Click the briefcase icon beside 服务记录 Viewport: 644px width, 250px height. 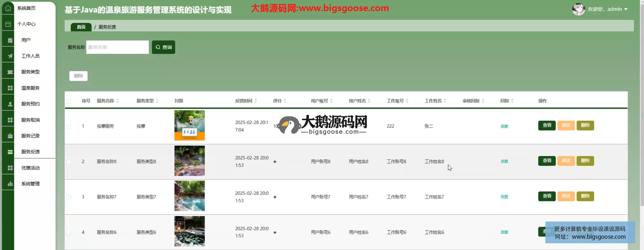tap(10, 136)
